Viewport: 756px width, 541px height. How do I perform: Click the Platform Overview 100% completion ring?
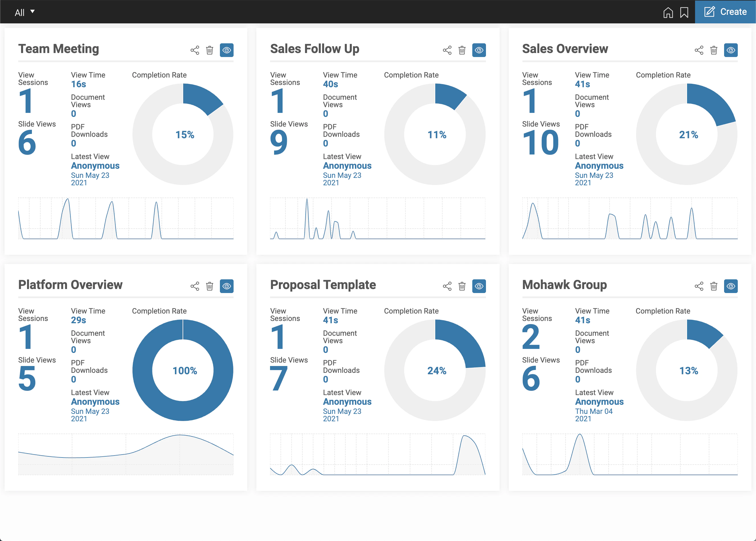[183, 370]
